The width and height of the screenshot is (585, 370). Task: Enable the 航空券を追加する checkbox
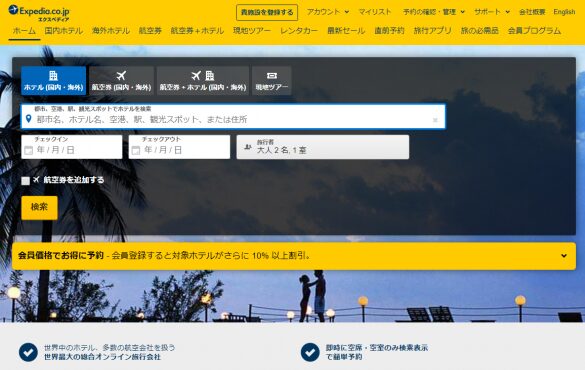point(25,181)
